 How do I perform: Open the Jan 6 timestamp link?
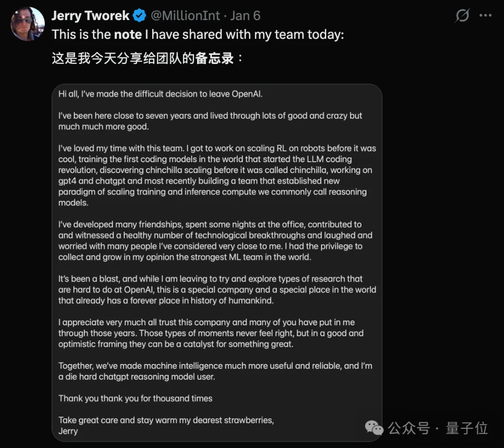[x=245, y=16]
